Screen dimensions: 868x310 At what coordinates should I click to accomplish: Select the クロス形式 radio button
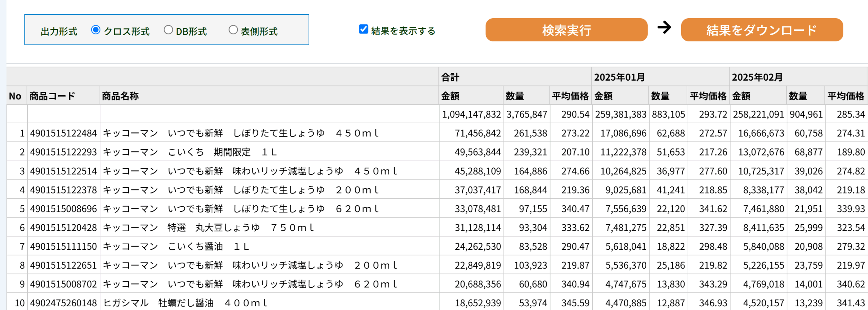click(x=96, y=30)
